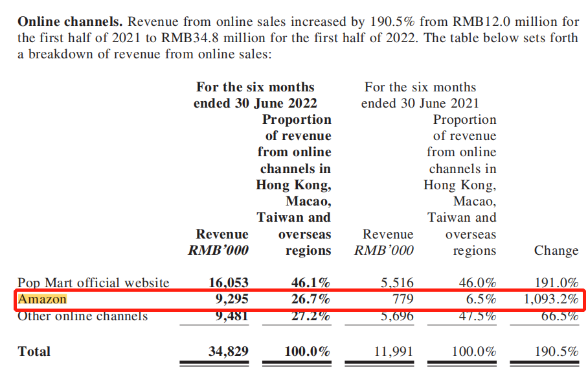The height and width of the screenshot is (376, 588).
Task: Select the 'Other online channels' row label
Action: [x=82, y=316]
